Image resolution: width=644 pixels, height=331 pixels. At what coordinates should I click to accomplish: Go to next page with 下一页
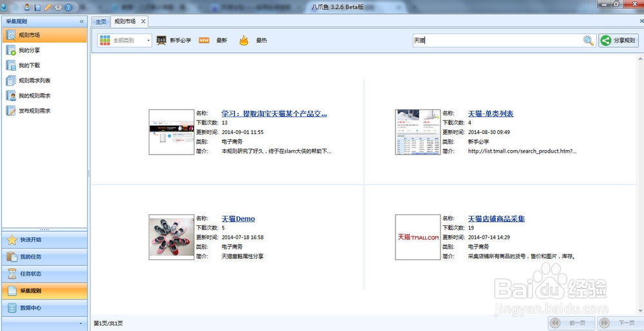pos(620,323)
